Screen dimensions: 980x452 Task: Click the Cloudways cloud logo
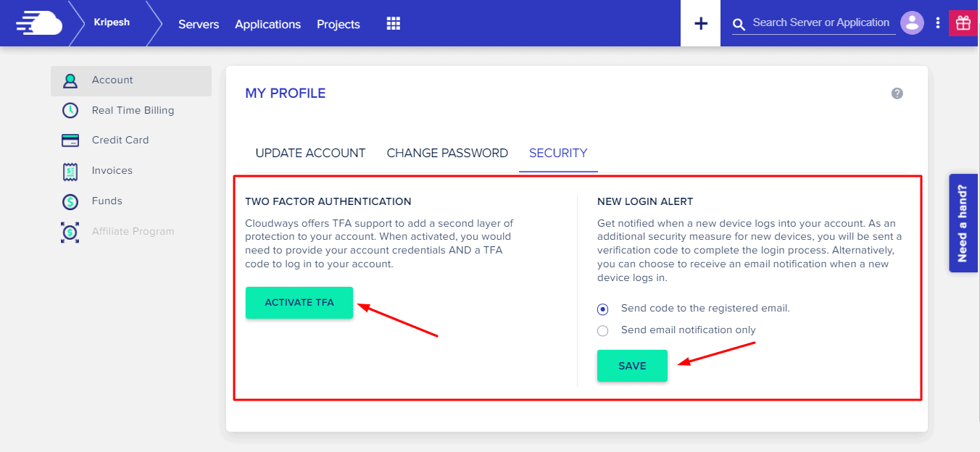tap(39, 23)
